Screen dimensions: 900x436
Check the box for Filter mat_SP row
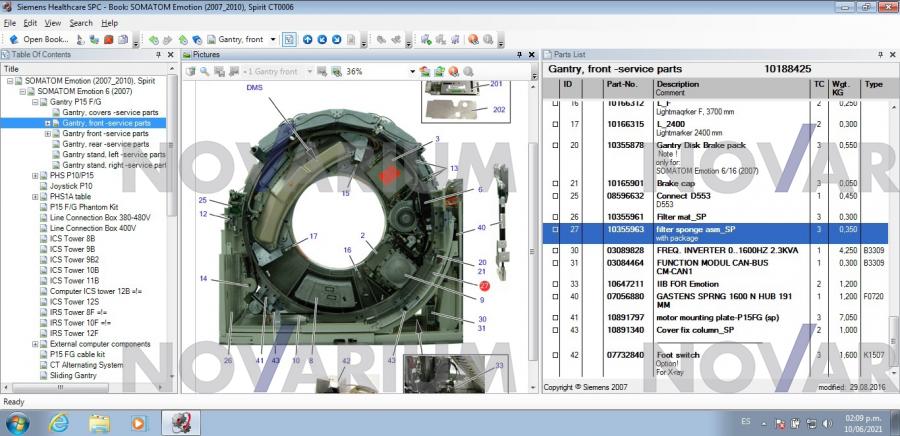[x=555, y=216]
